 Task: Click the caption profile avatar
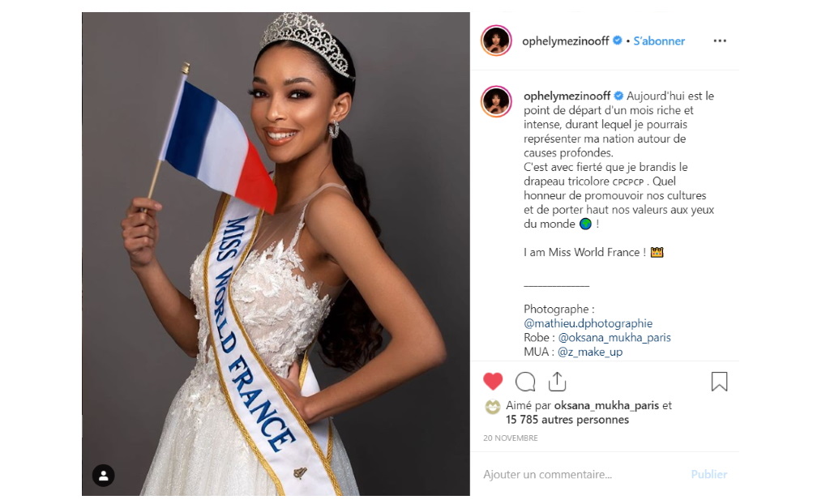click(496, 101)
